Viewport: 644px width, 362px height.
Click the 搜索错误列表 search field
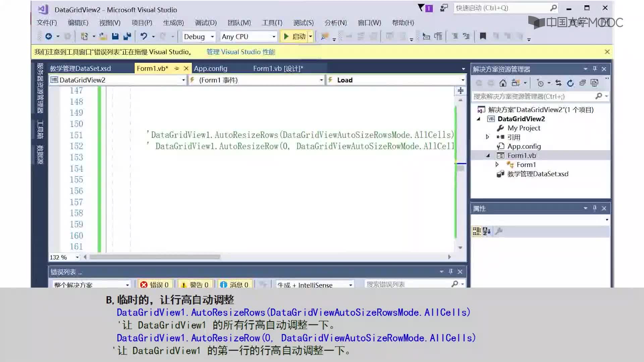tap(415, 284)
